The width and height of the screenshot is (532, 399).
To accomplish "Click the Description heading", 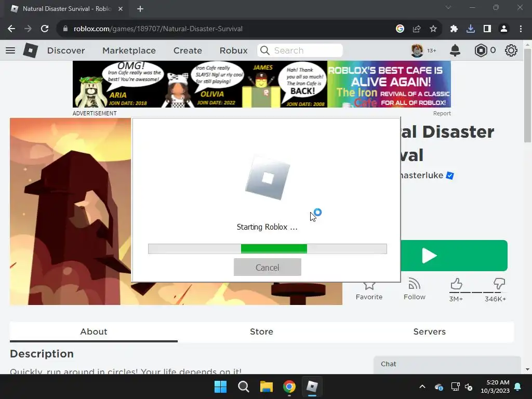I will [x=42, y=353].
